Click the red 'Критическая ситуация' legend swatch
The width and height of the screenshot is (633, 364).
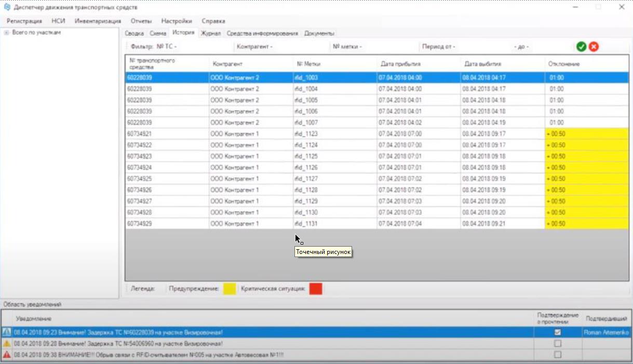316,289
